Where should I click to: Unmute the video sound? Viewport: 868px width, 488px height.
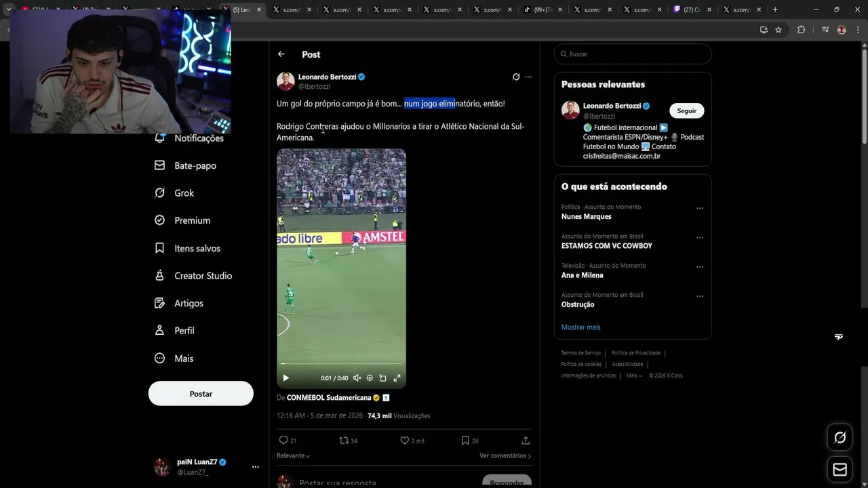coord(357,378)
